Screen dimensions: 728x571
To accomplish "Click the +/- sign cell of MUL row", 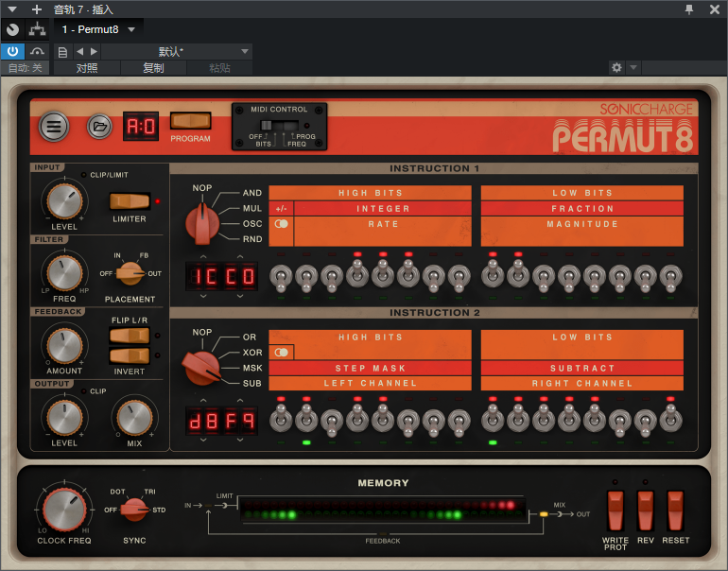I will point(281,208).
